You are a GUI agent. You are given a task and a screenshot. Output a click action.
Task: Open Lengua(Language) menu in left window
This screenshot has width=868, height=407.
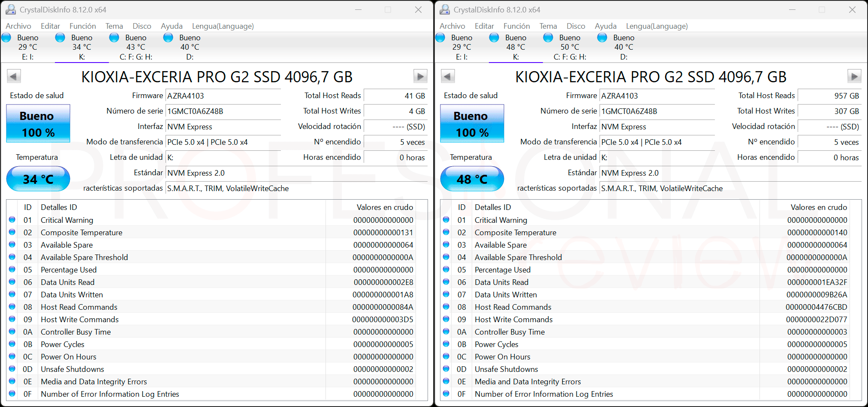coord(223,26)
